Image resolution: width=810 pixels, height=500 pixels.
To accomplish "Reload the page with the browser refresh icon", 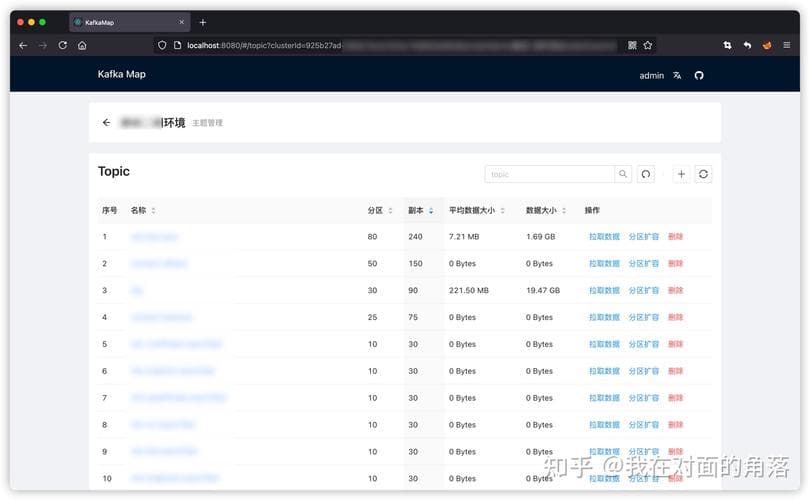I will tap(63, 45).
